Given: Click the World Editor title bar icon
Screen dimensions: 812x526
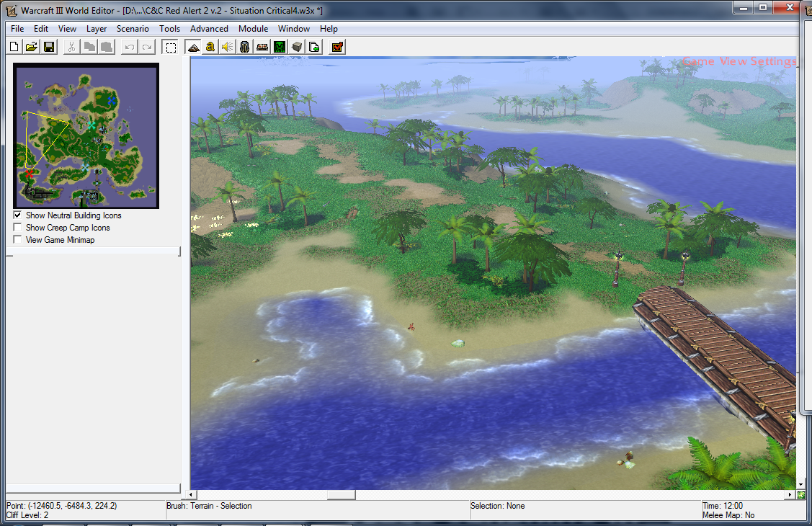Looking at the screenshot, I should click(x=12, y=10).
